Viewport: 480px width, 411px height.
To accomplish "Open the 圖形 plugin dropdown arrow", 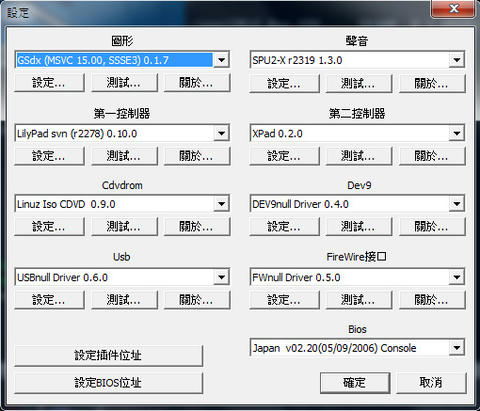I will (221, 60).
